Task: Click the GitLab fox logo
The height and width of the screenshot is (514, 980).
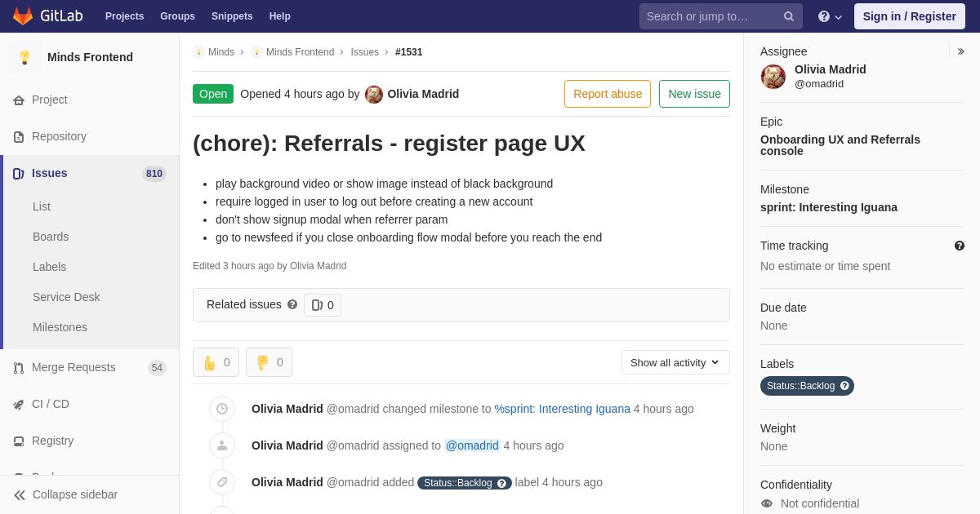Action: 23,16
